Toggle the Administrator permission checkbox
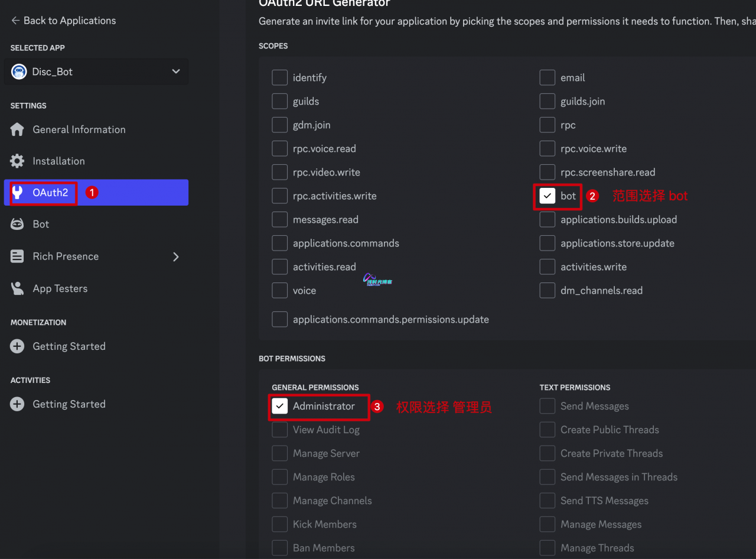The height and width of the screenshot is (559, 756). coord(279,406)
